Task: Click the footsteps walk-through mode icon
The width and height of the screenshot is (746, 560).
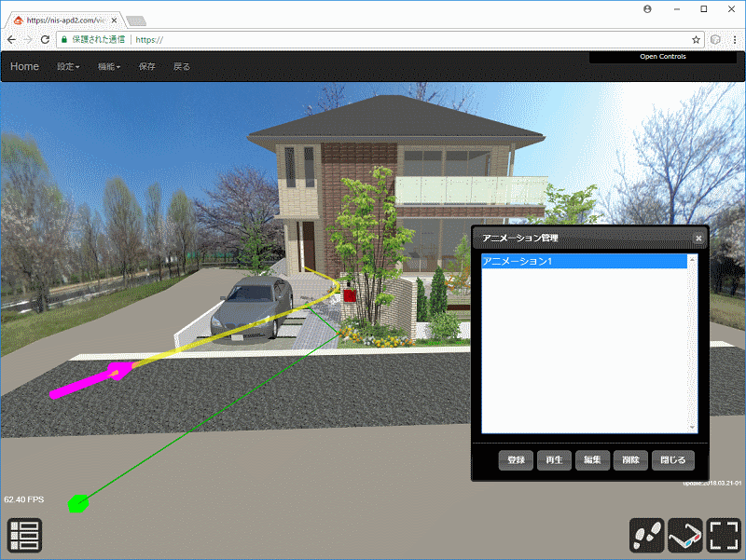Action: pos(647,536)
